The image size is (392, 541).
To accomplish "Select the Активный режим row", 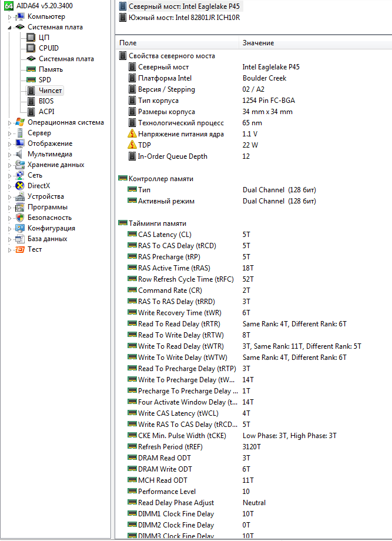I will point(254,201).
